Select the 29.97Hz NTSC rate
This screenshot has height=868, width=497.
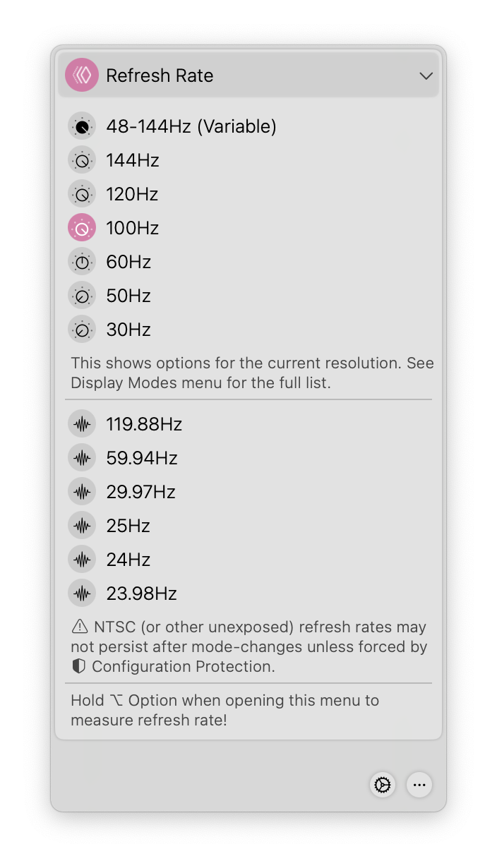click(x=141, y=491)
